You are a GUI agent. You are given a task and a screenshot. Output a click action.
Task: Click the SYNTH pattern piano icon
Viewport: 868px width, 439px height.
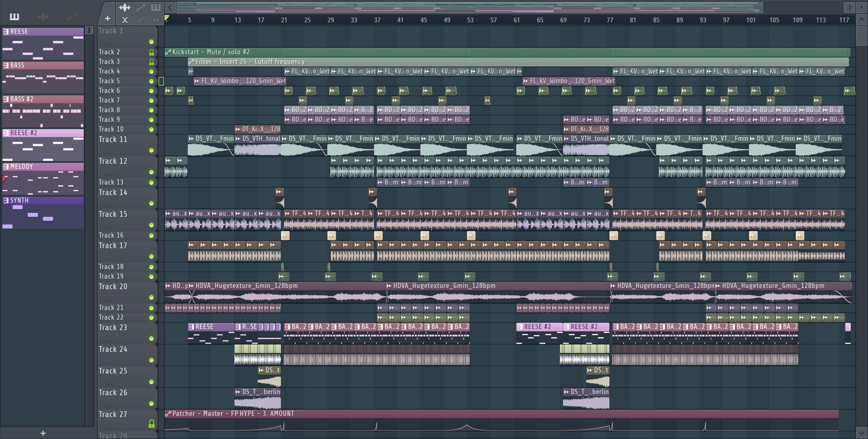click(x=6, y=200)
